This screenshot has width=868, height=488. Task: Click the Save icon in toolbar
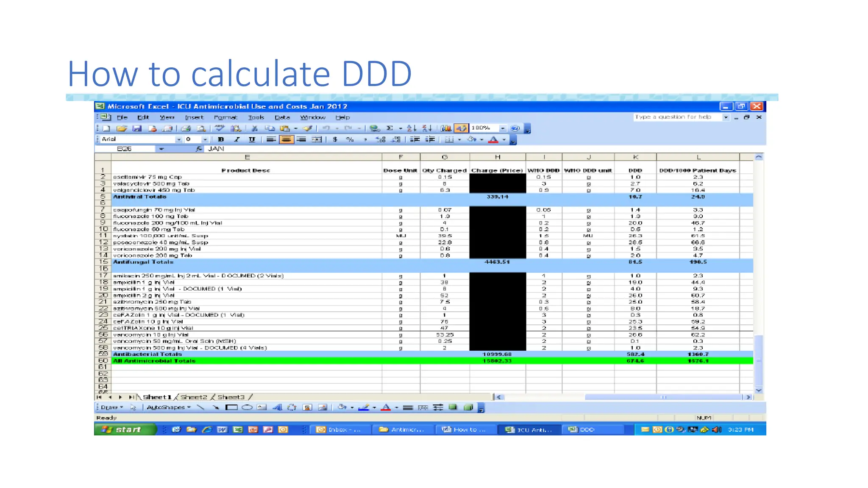[x=137, y=128]
